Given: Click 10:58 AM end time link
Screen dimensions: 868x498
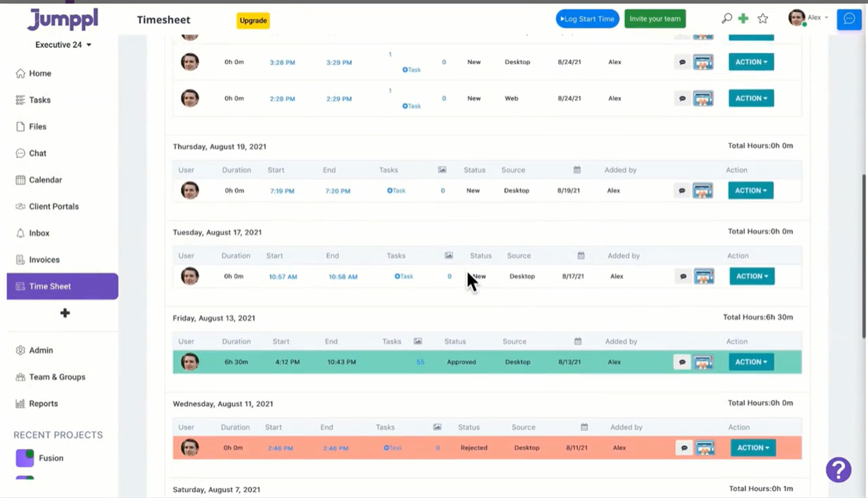Looking at the screenshot, I should pos(343,277).
